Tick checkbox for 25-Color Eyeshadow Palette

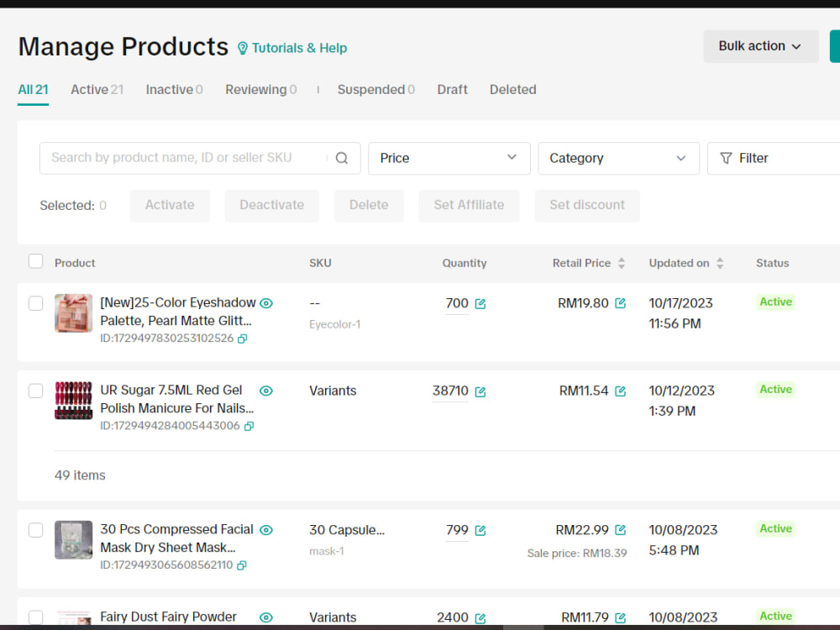pyautogui.click(x=36, y=303)
